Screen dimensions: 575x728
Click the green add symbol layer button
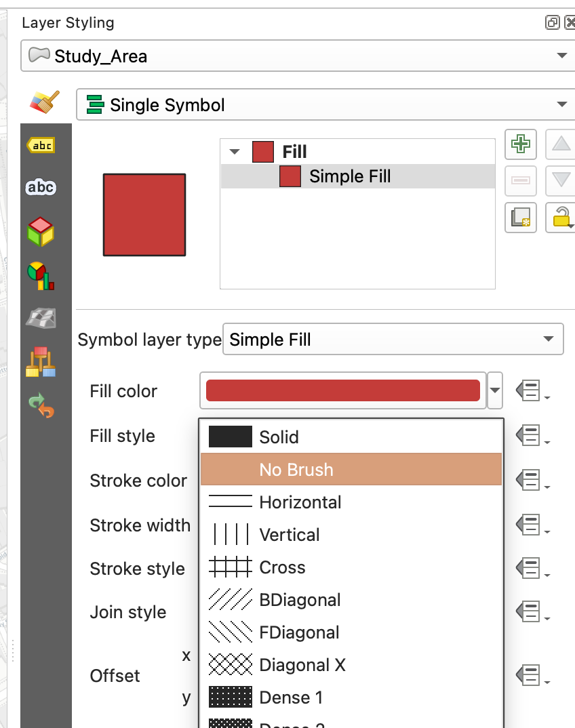pyautogui.click(x=521, y=144)
